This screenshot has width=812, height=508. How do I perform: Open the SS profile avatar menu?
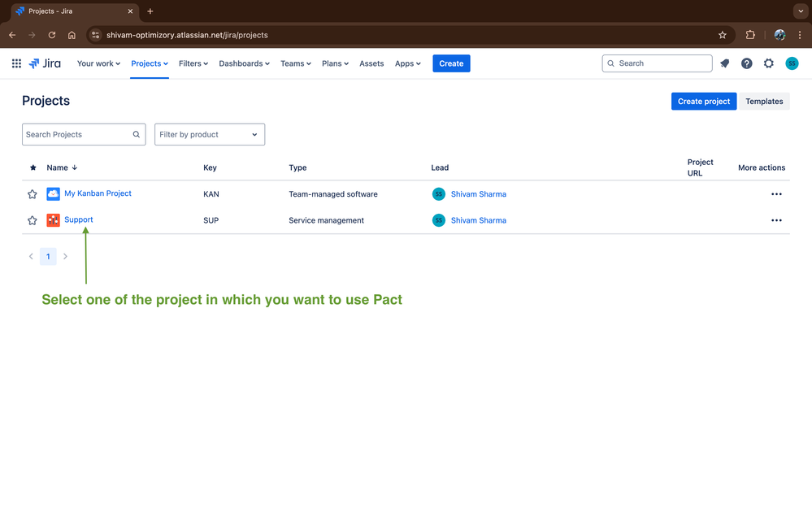(x=792, y=63)
